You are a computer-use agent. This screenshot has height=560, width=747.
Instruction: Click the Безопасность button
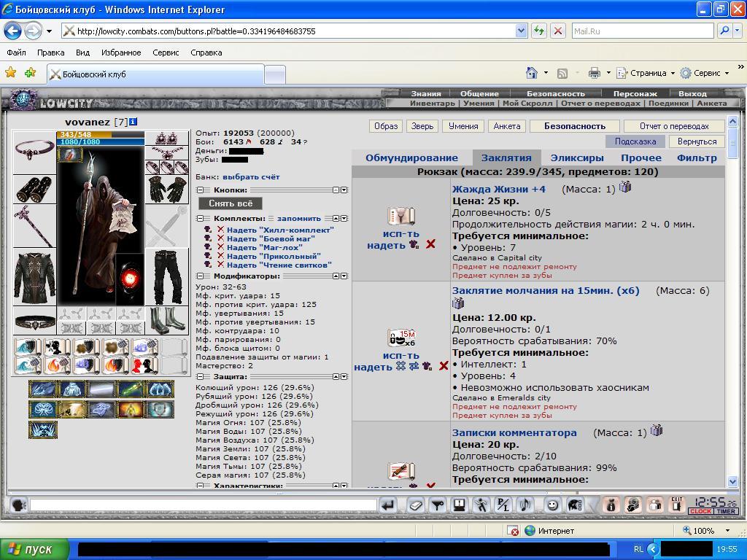pos(575,126)
